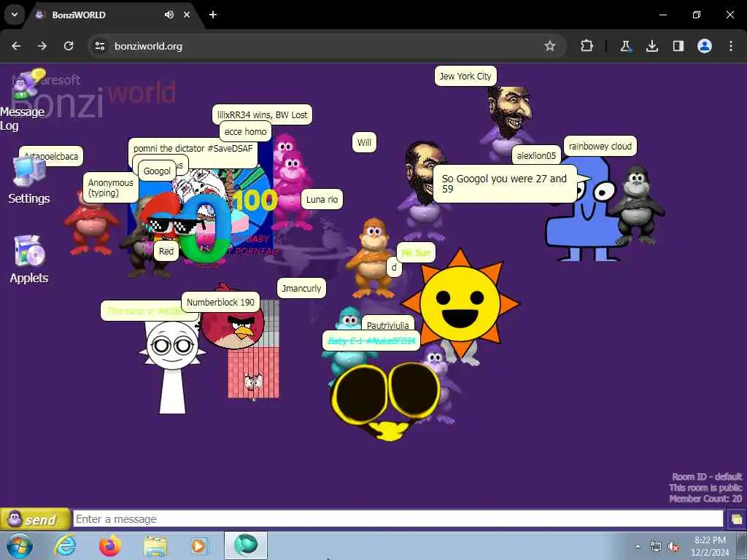The width and height of the screenshot is (747, 560).
Task: Open Windows Media Player on taskbar
Action: 198,546
